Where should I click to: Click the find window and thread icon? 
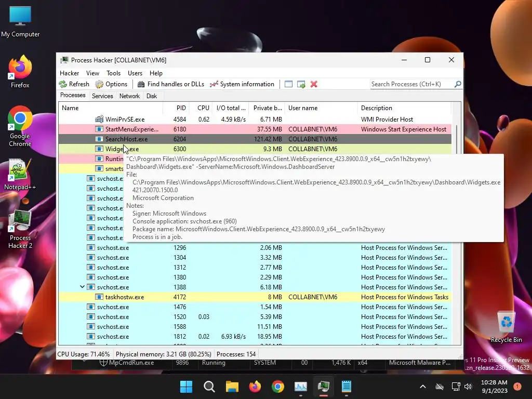[301, 84]
